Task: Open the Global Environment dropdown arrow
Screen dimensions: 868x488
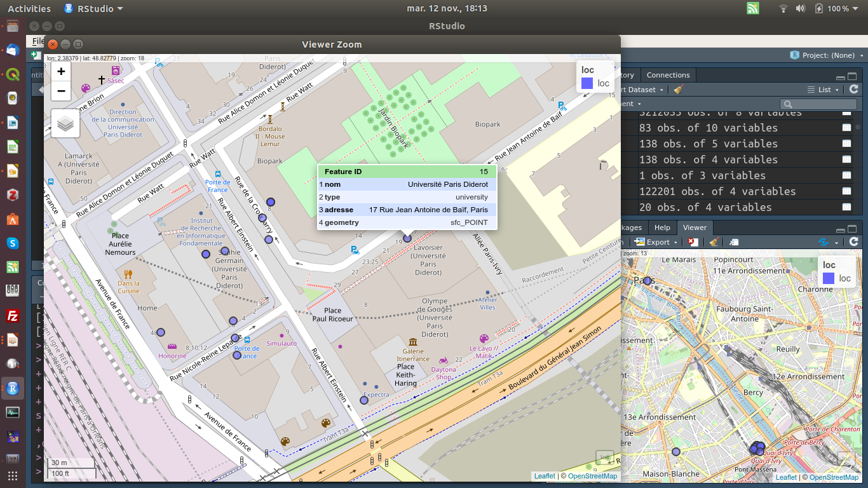Action: click(x=639, y=104)
